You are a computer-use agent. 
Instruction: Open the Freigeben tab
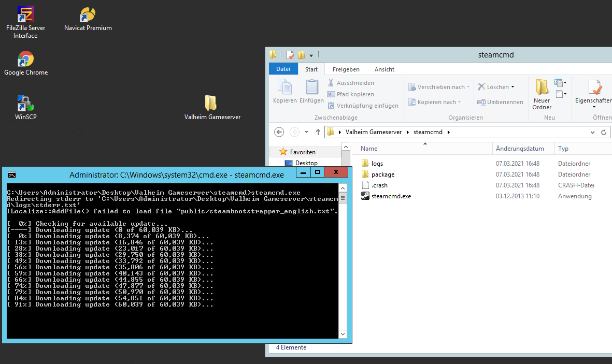346,68
